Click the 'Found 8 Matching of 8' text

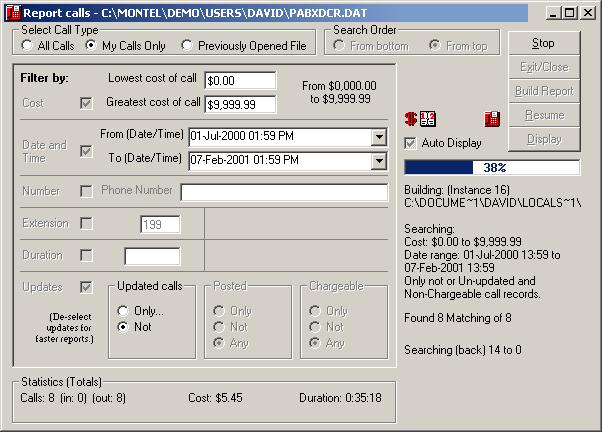[458, 318]
